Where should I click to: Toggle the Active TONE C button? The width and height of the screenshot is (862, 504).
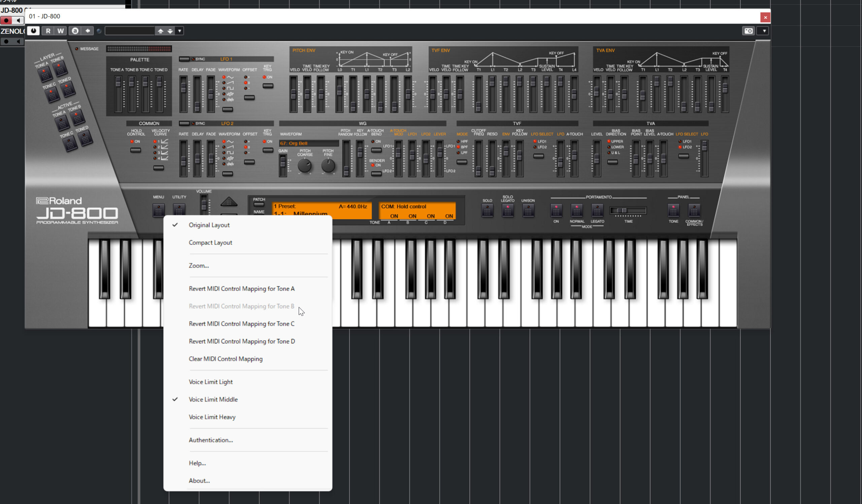click(70, 143)
